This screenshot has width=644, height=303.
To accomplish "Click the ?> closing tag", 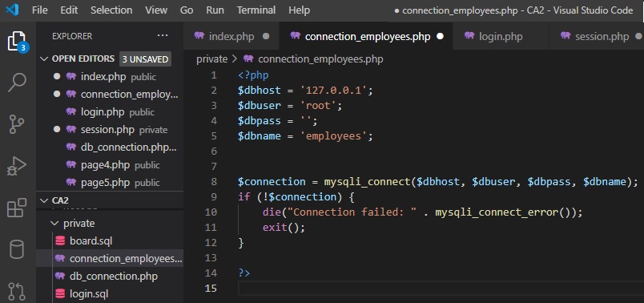I will click(244, 273).
